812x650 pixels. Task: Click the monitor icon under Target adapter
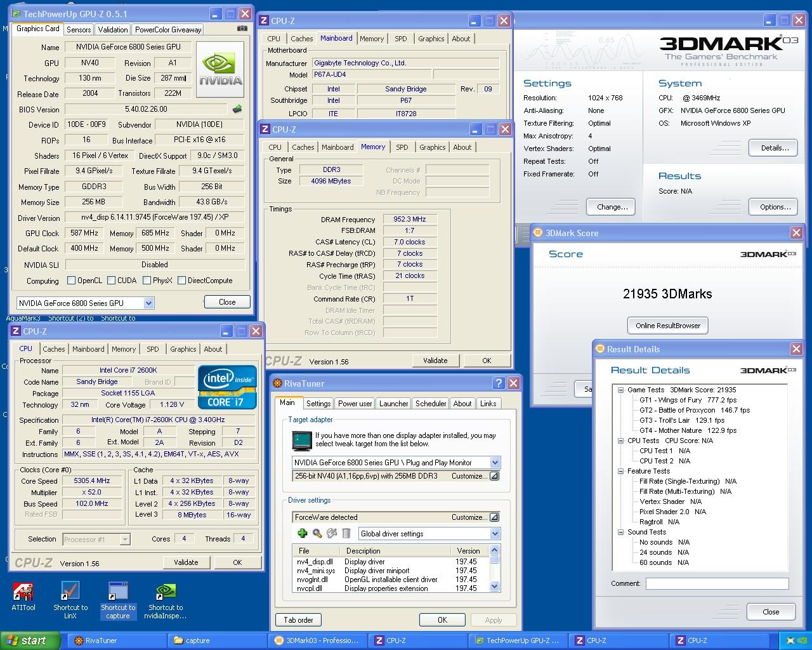(302, 440)
